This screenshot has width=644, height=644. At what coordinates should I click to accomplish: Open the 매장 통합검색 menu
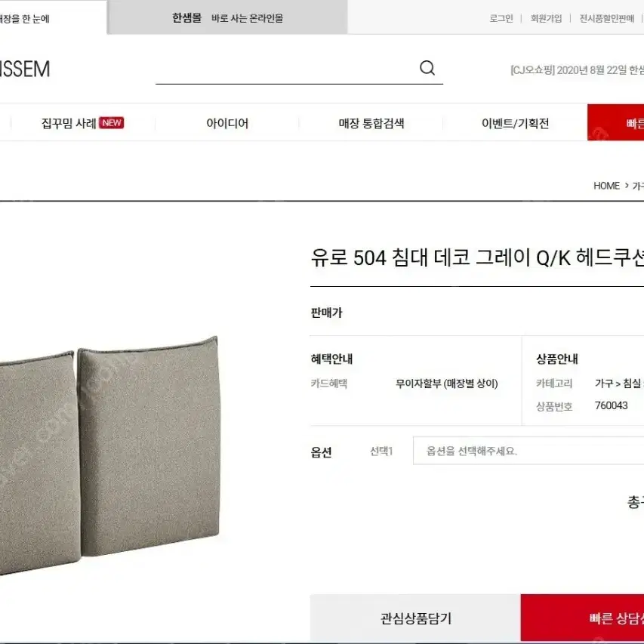pyautogui.click(x=371, y=123)
